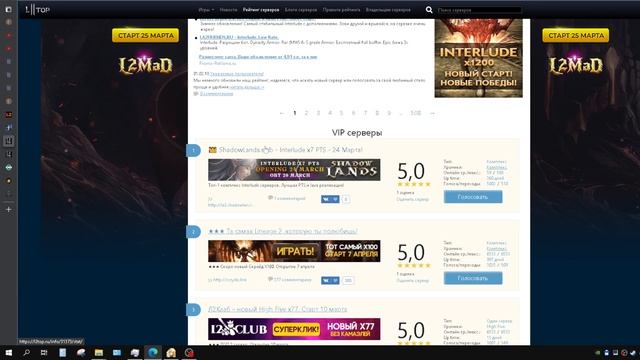Click the right СТАРТ 25 МАРТА button

[576, 36]
